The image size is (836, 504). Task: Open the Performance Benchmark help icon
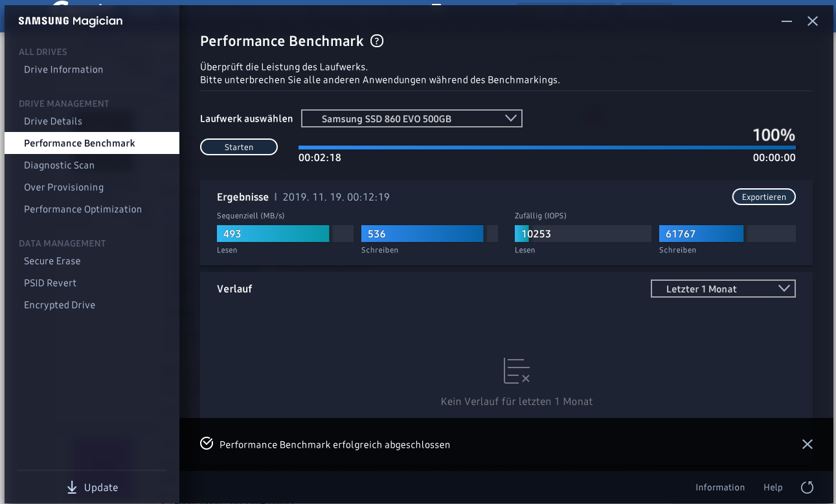(x=377, y=41)
